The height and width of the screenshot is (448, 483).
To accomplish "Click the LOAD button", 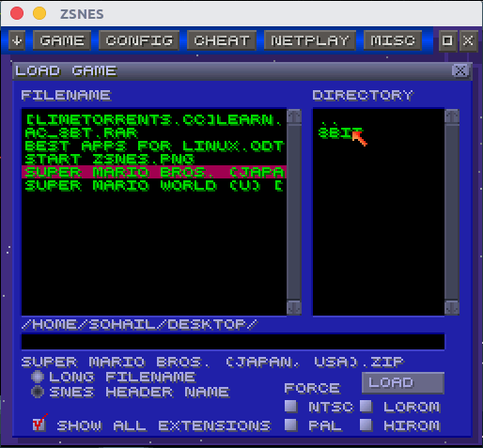I will click(x=403, y=383).
